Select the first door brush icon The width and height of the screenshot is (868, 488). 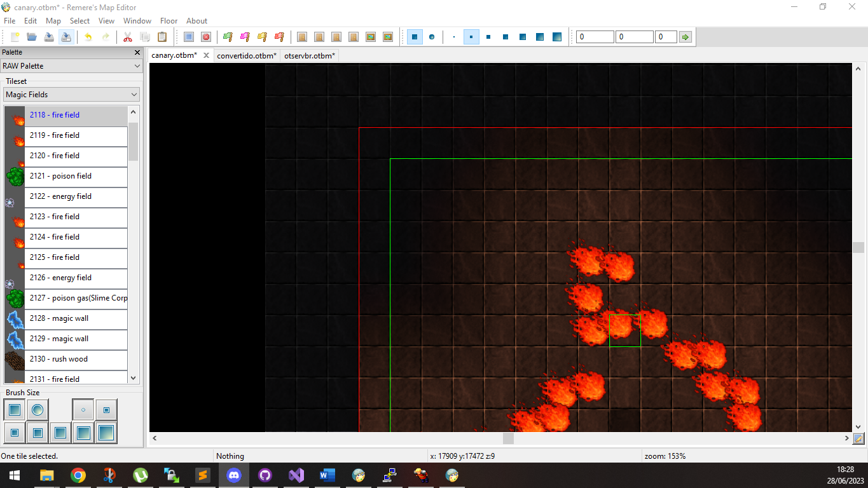[x=301, y=37]
